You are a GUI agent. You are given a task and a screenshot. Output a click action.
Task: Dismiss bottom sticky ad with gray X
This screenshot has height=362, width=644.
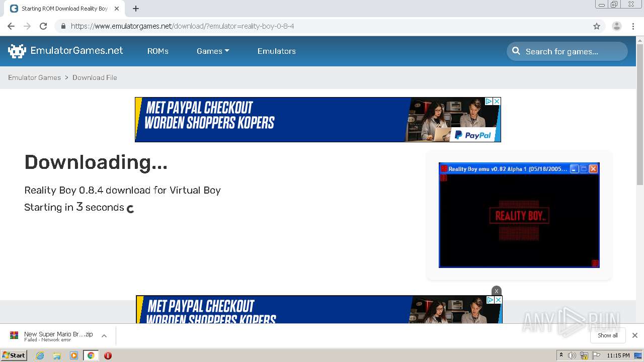pos(497,291)
